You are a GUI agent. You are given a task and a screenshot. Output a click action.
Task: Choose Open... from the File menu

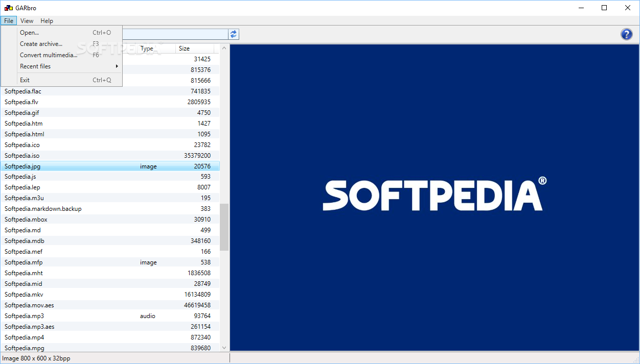tap(61, 33)
